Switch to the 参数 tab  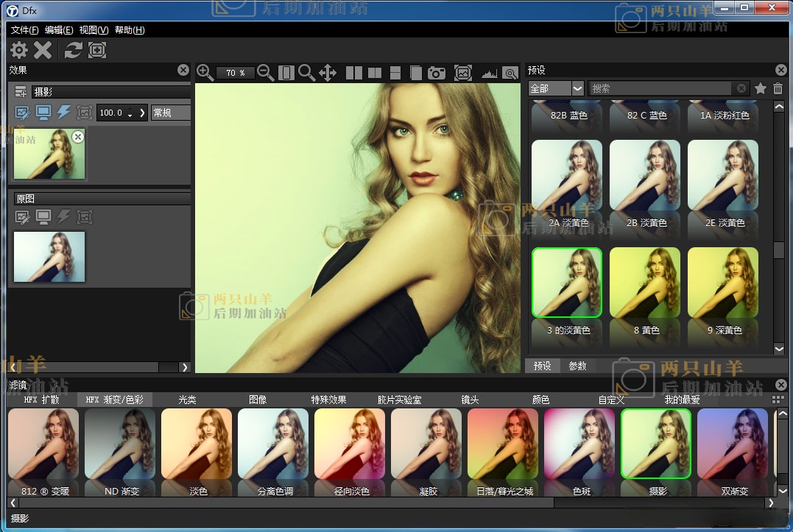pyautogui.click(x=577, y=366)
